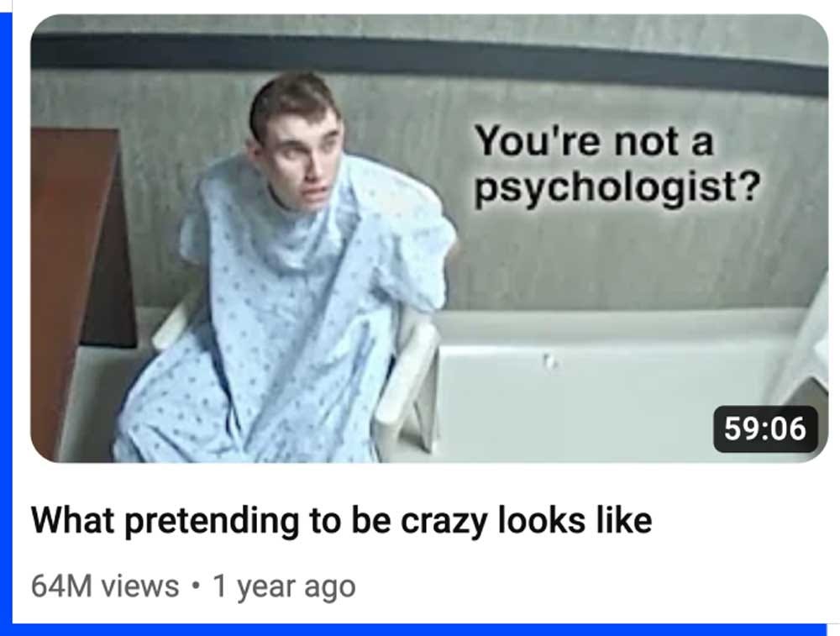
Task: Click the blue bar along the bottom edge
Action: tap(419, 630)
